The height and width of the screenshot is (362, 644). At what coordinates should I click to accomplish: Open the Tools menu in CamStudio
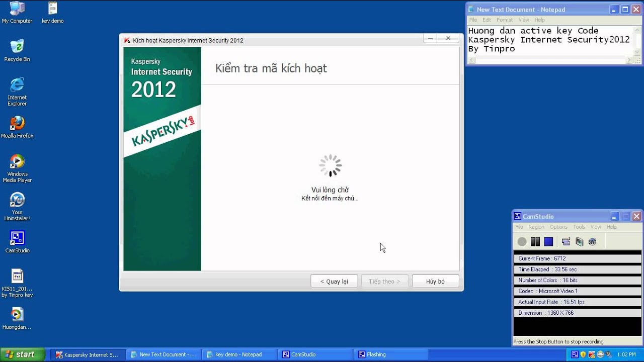tap(579, 227)
